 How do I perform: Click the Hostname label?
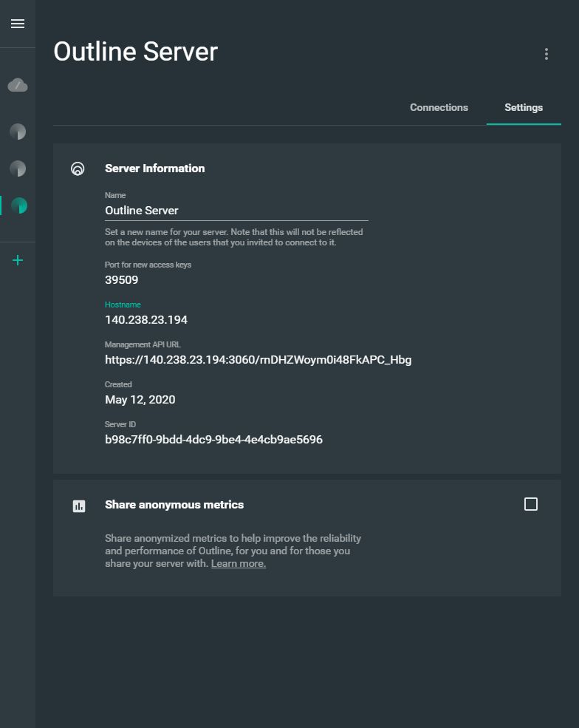[x=123, y=305]
